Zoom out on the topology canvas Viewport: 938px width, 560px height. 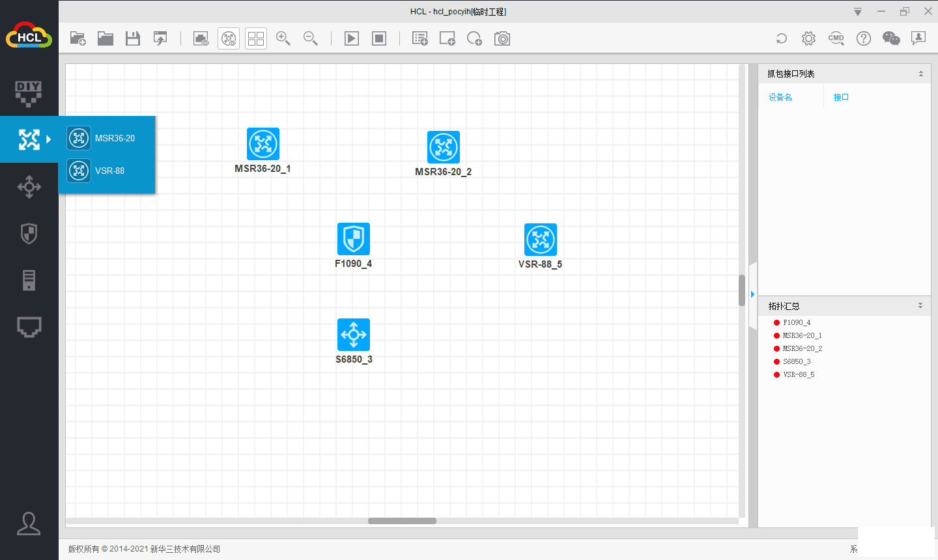[x=311, y=38]
